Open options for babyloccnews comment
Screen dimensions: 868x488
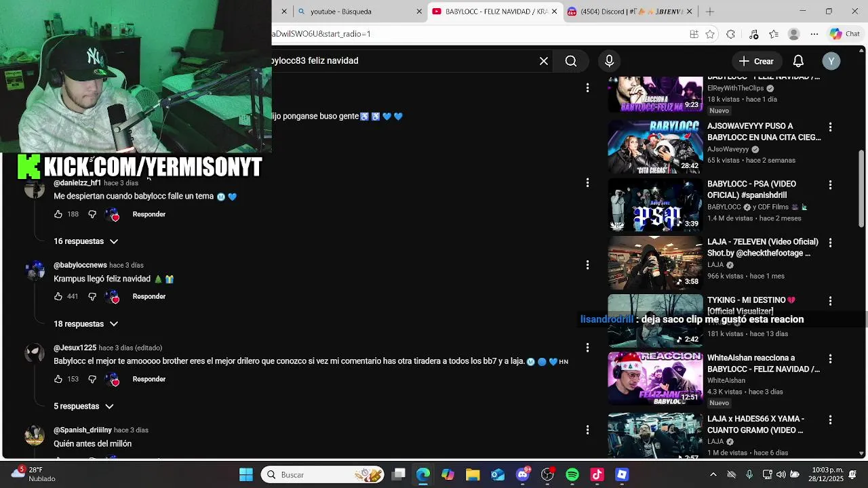(588, 265)
